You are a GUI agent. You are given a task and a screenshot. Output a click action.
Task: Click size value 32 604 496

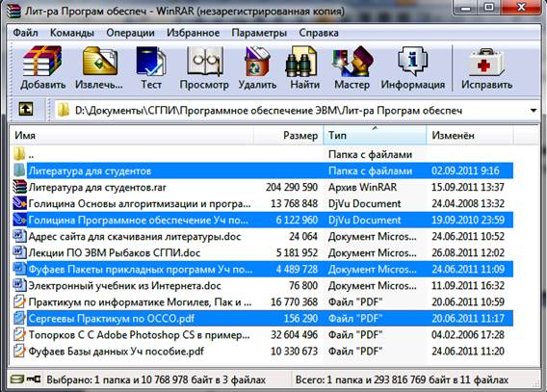294,335
